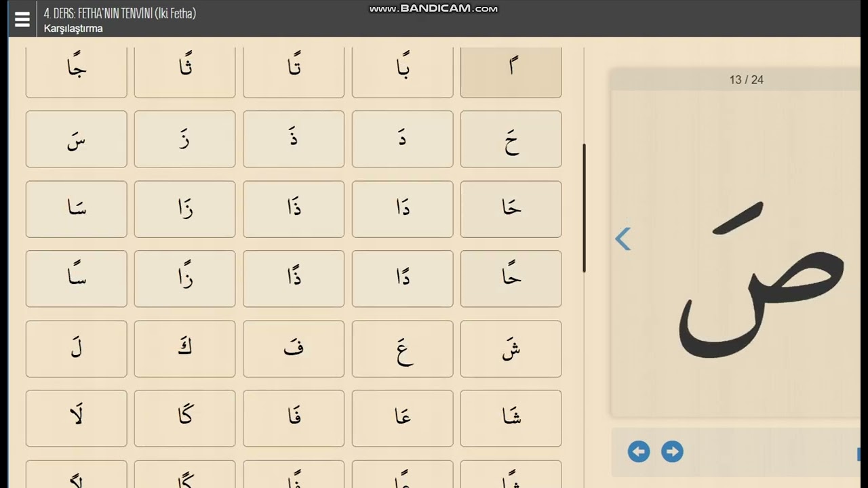This screenshot has height=488, width=868.
Task: Select the Tha tanwin card (ثًا)
Action: pyautogui.click(x=184, y=72)
